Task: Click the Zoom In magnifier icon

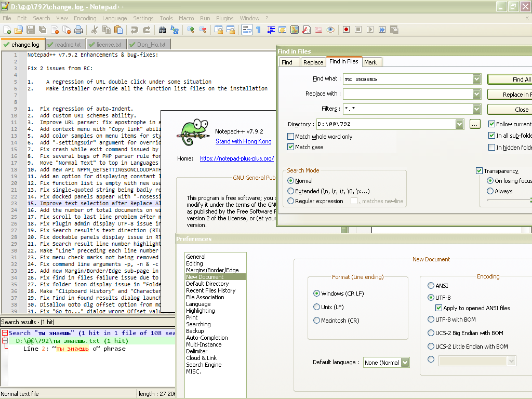Action: coord(190,30)
